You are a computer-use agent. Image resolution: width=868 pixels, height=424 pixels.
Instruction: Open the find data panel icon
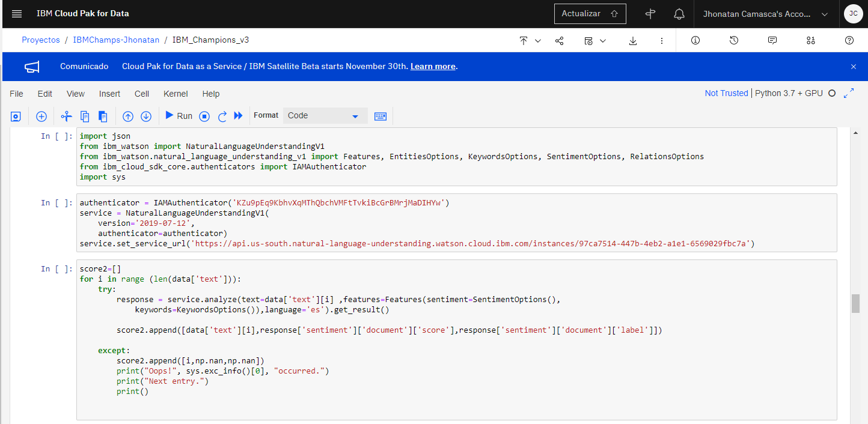(x=811, y=40)
